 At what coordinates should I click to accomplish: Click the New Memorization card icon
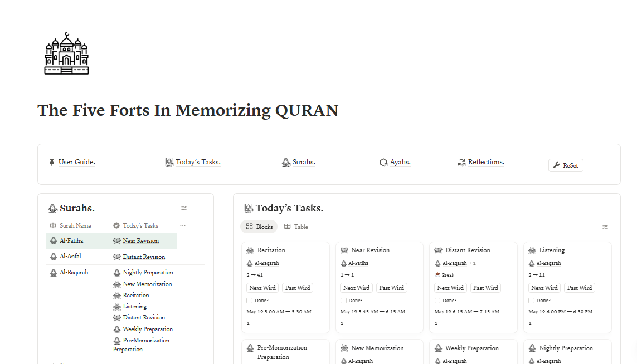344,348
